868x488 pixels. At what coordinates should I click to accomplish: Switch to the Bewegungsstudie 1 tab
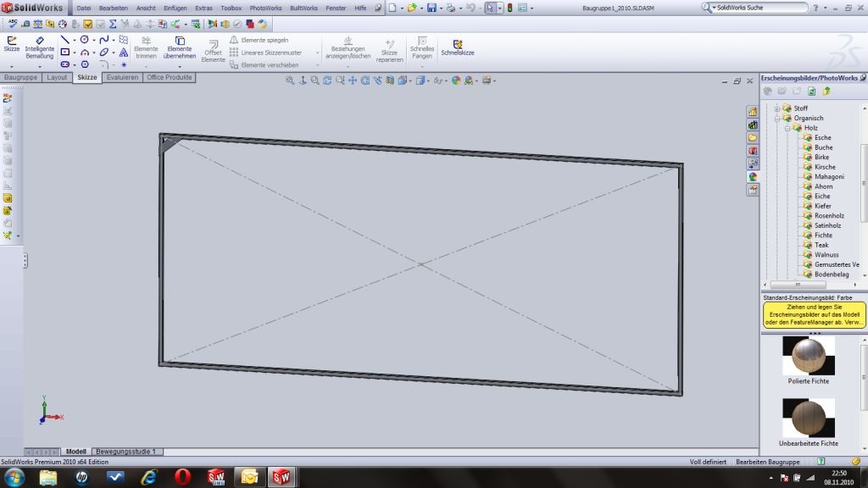(x=125, y=452)
